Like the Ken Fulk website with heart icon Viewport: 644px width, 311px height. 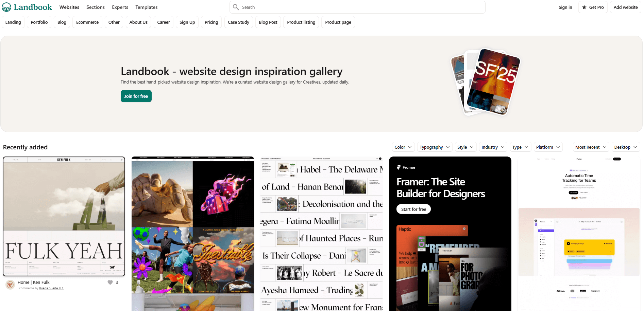click(110, 282)
